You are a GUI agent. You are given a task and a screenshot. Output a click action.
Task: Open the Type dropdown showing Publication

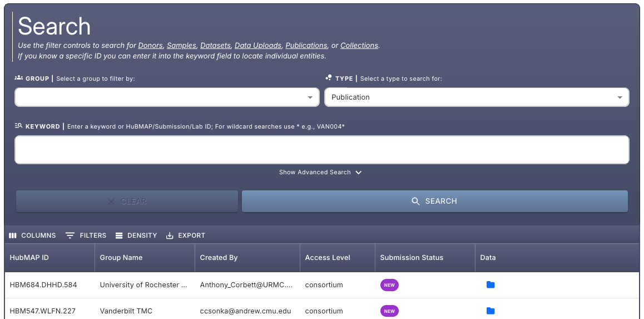(476, 97)
